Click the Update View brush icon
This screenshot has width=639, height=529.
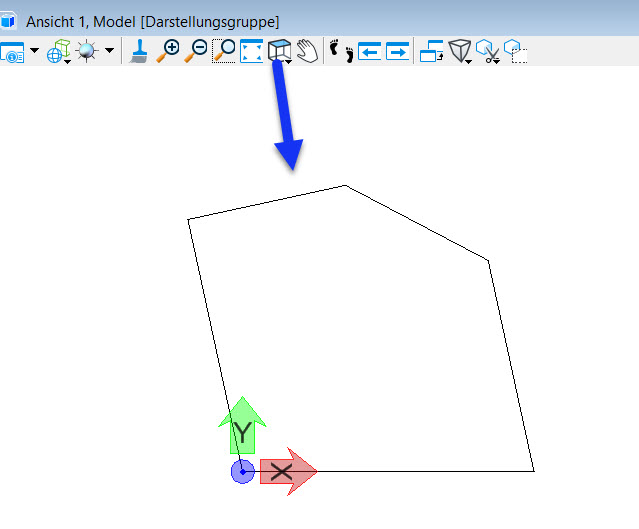[139, 51]
